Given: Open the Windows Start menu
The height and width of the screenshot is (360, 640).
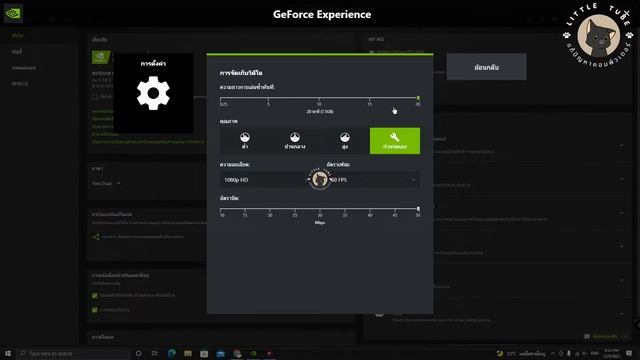Looking at the screenshot, I should (8, 353).
